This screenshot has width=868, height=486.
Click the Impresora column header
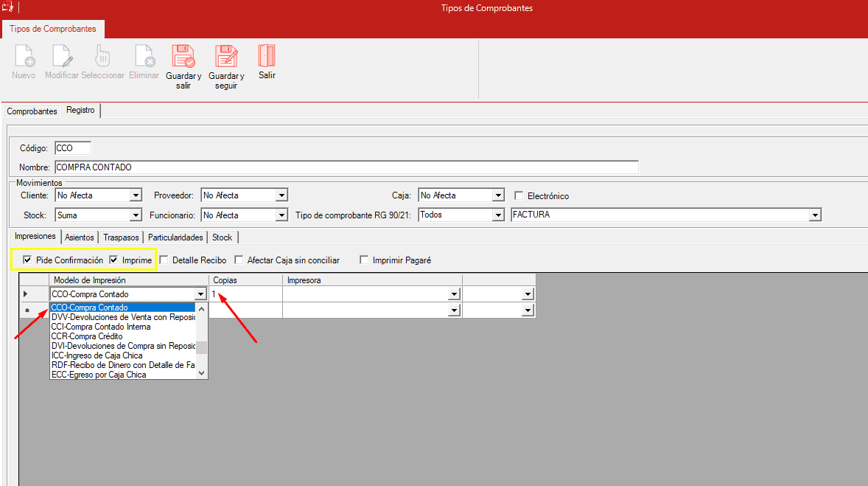(x=373, y=280)
